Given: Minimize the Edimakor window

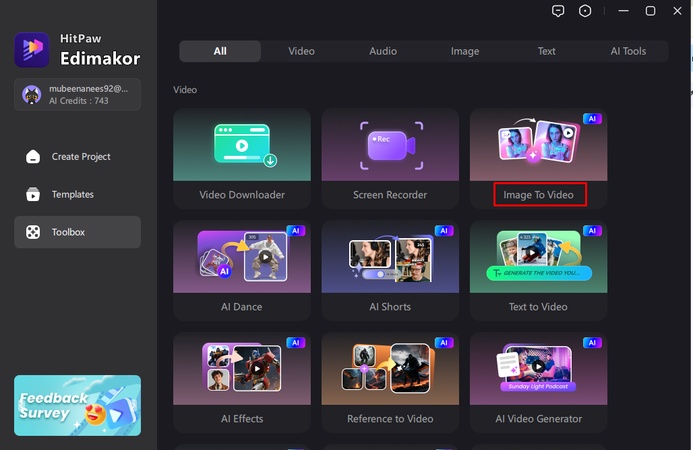Looking at the screenshot, I should coord(623,11).
